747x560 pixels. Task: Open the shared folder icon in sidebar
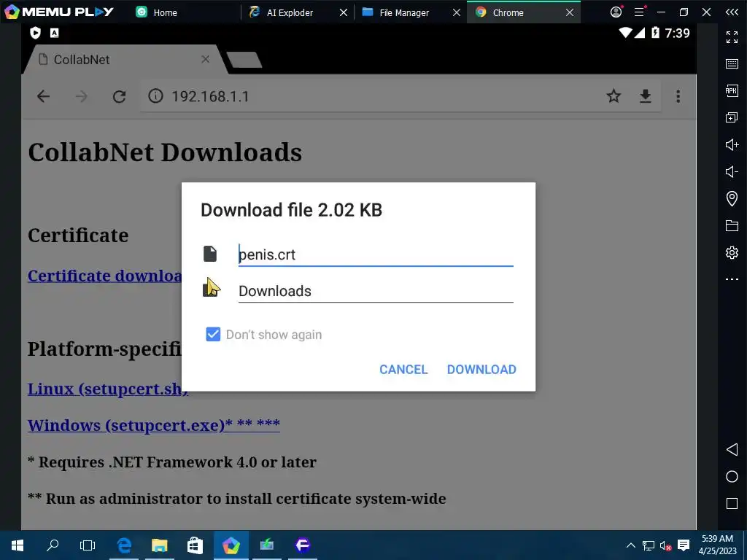click(732, 225)
